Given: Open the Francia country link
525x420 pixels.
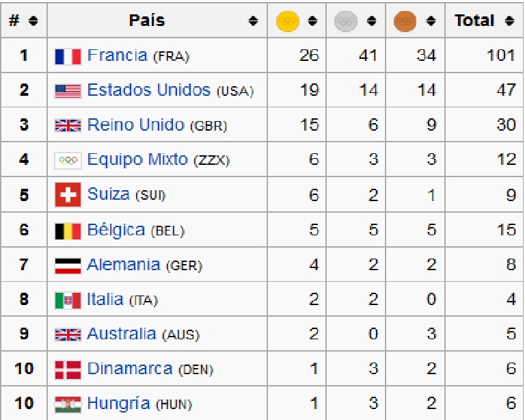Looking at the screenshot, I should tap(117, 55).
